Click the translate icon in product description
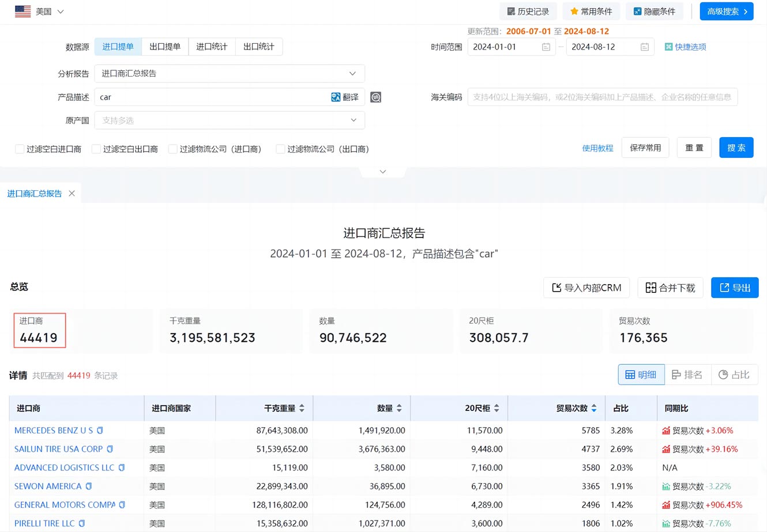Viewport: 767px width, 532px height. (x=336, y=97)
